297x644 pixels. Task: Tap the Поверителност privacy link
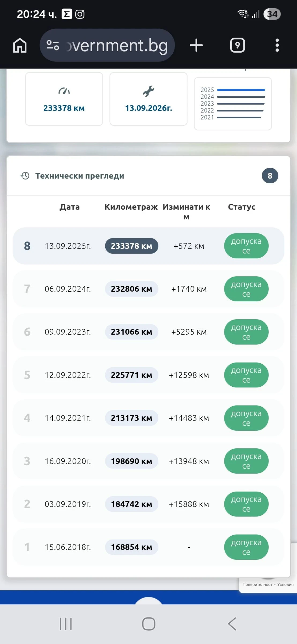tap(257, 584)
